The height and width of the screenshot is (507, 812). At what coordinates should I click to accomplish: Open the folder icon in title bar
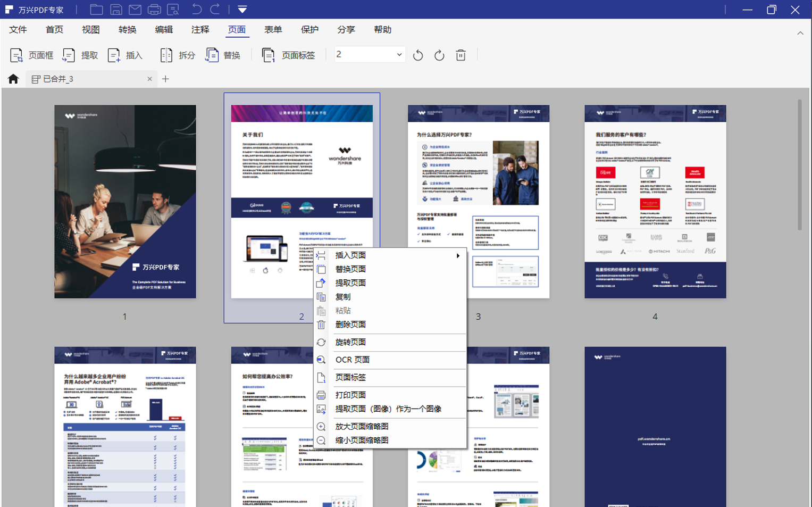point(96,10)
